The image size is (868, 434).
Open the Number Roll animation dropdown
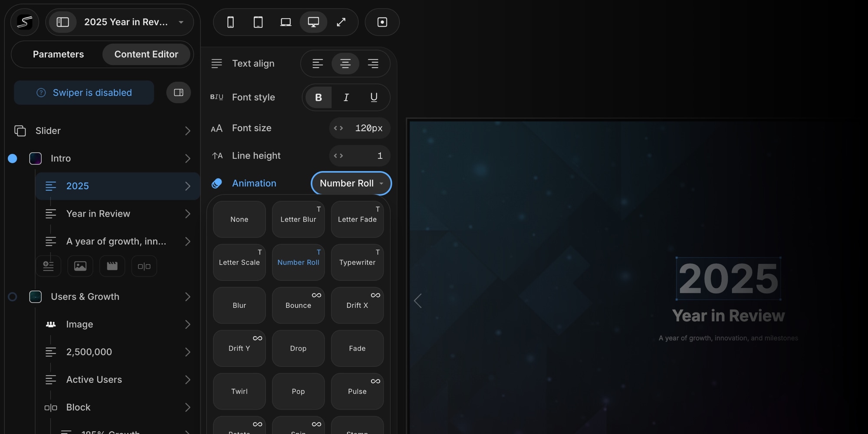tap(351, 183)
